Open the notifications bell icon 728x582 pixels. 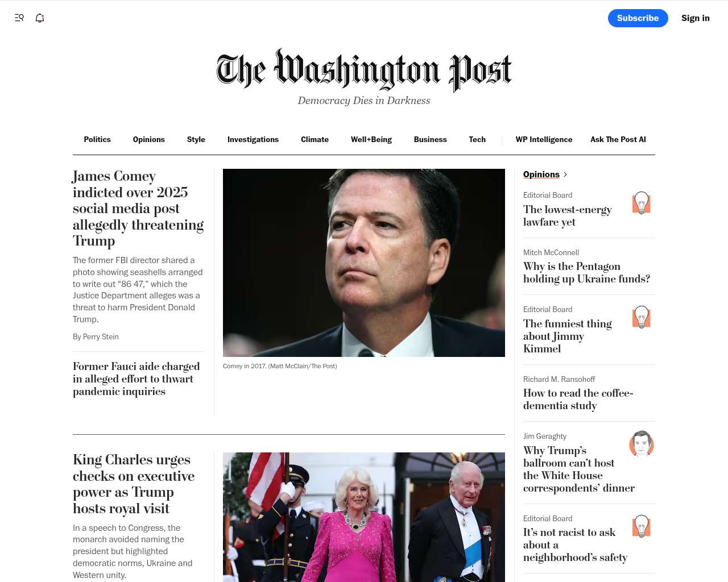pyautogui.click(x=40, y=18)
